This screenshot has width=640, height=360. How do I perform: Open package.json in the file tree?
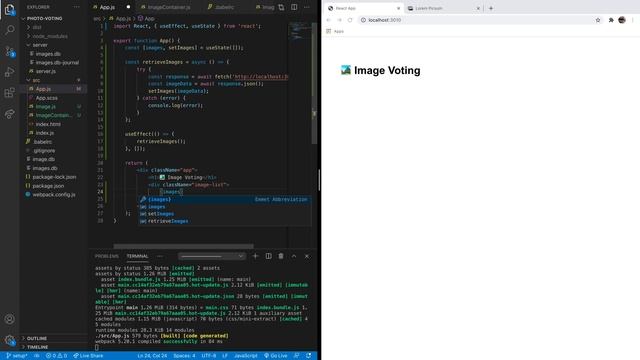point(48,186)
